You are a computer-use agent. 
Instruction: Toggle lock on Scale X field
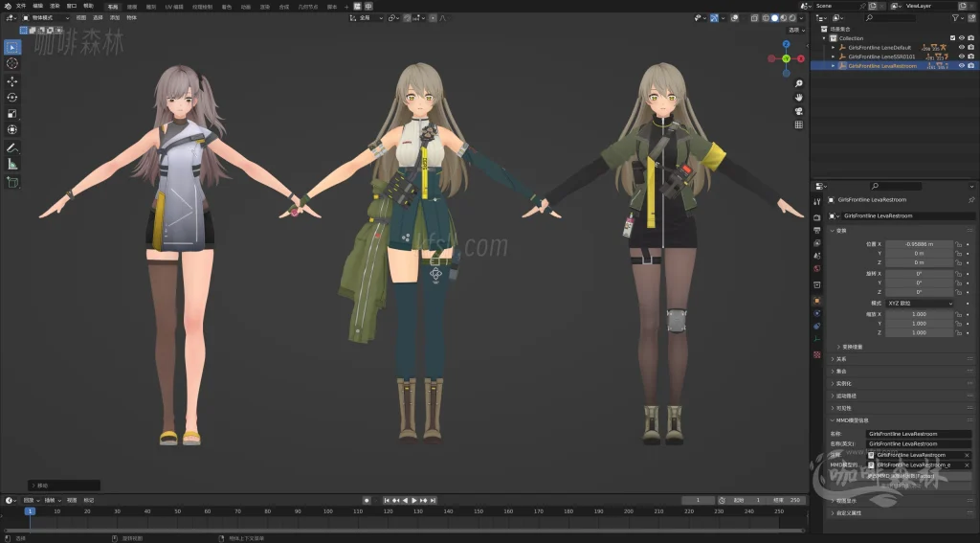(x=959, y=314)
